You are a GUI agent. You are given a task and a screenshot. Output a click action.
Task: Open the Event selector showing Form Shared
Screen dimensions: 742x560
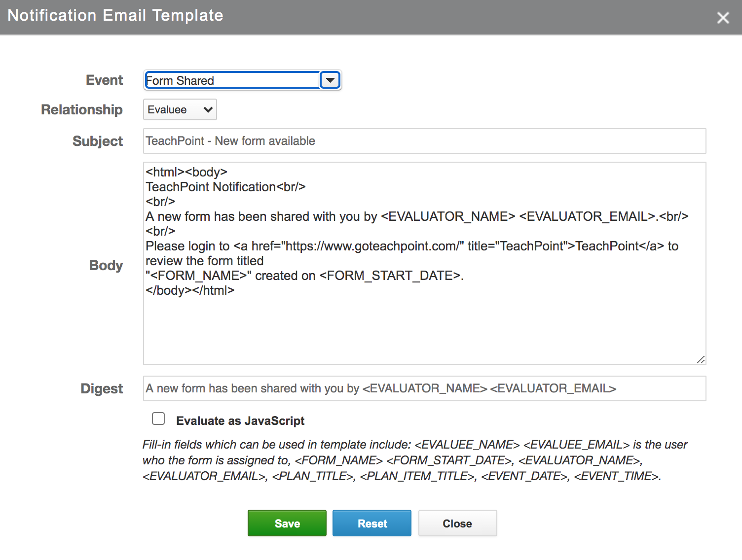232,80
